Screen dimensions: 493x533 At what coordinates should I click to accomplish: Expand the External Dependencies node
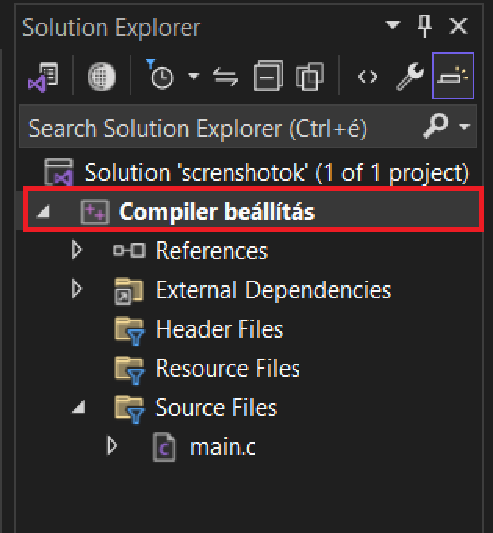coord(77,289)
